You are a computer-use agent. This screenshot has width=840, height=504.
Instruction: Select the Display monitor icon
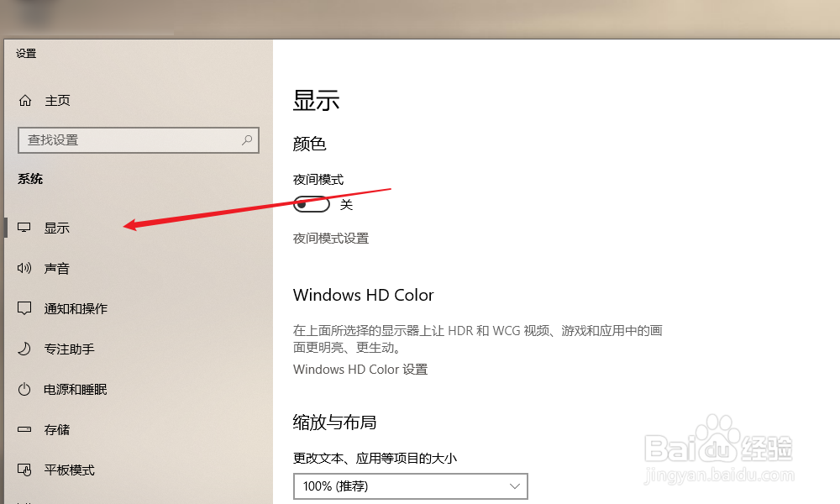tap(24, 228)
